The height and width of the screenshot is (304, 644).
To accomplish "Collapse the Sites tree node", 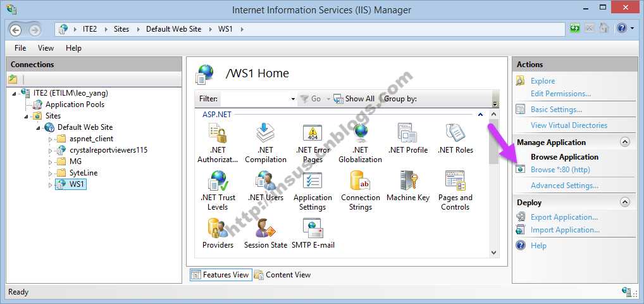I will pos(27,117).
